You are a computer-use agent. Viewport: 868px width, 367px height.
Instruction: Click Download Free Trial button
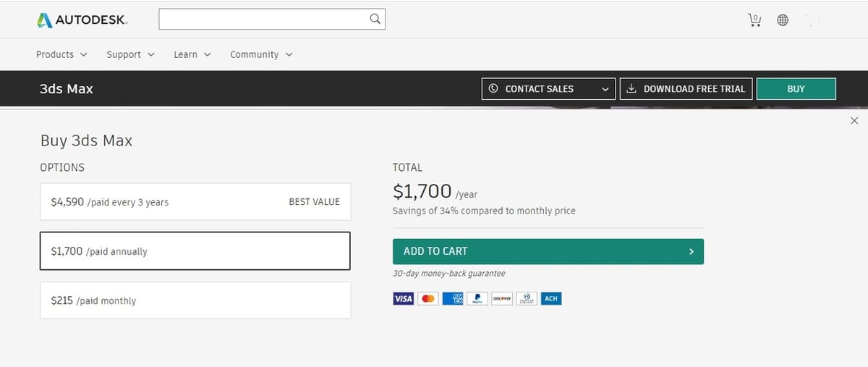[x=686, y=89]
